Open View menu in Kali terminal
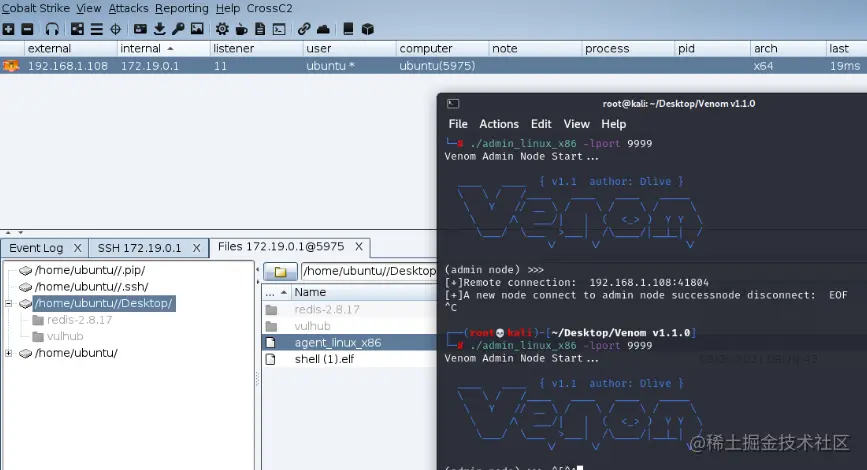The width and height of the screenshot is (867, 470). (x=576, y=124)
